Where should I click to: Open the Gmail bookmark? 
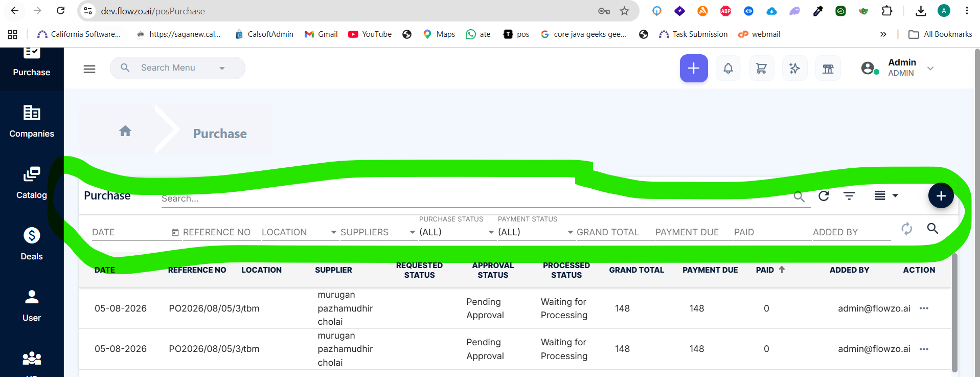(x=321, y=34)
